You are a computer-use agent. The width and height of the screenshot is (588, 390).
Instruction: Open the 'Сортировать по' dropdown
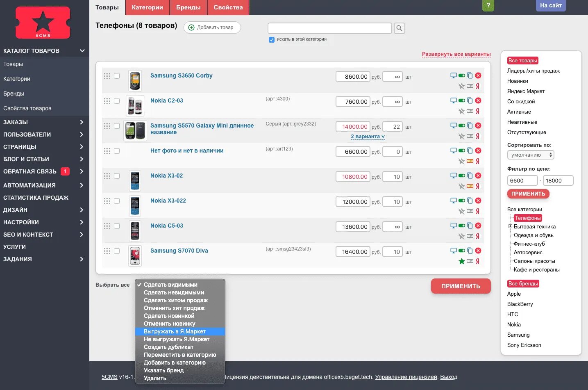tap(531, 155)
